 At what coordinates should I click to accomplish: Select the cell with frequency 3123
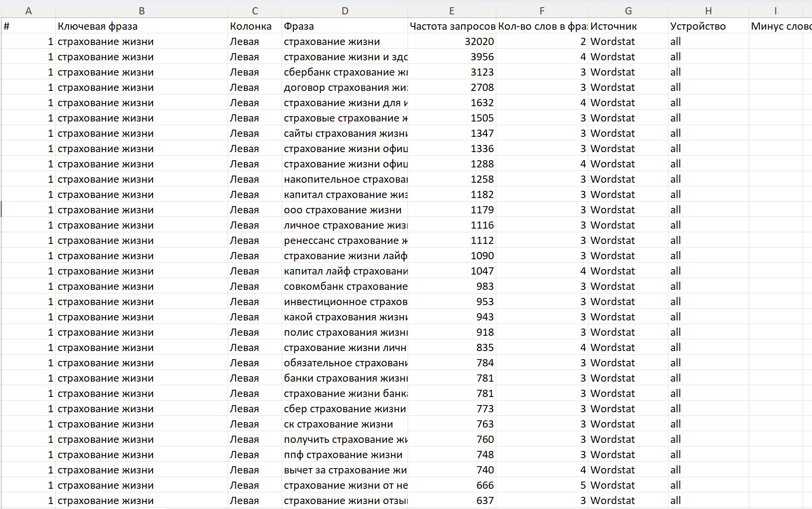point(452,72)
